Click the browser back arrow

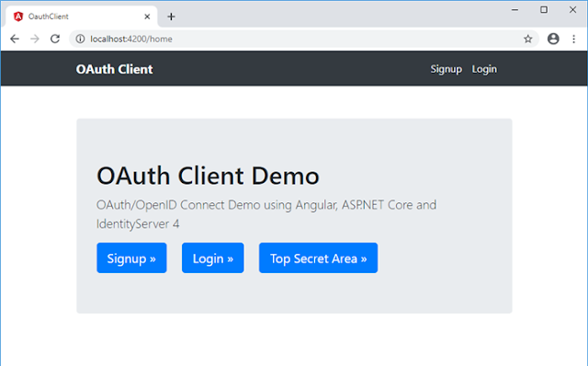click(x=15, y=39)
